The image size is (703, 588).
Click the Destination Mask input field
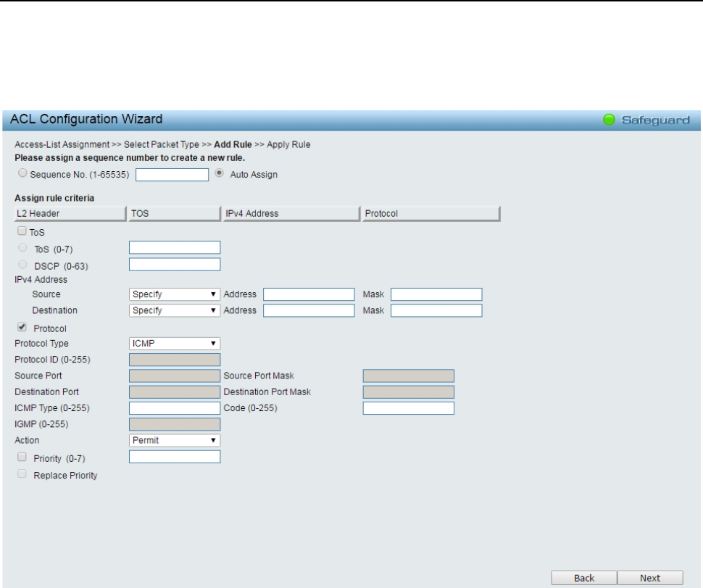coord(436,310)
